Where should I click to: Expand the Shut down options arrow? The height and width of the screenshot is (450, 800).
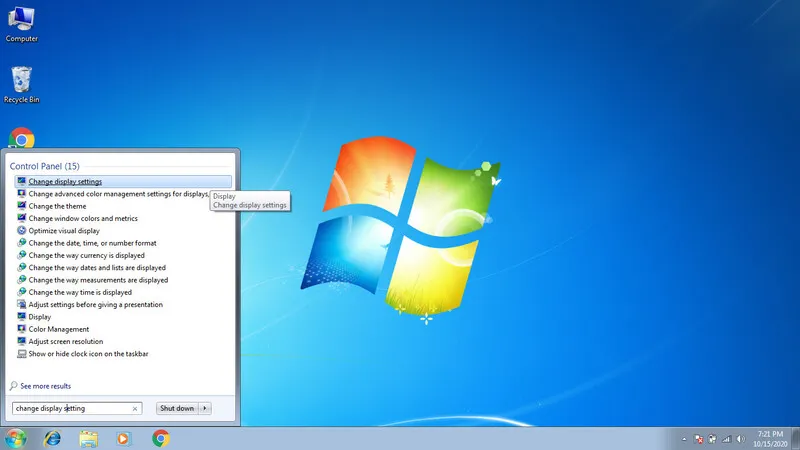pos(205,408)
